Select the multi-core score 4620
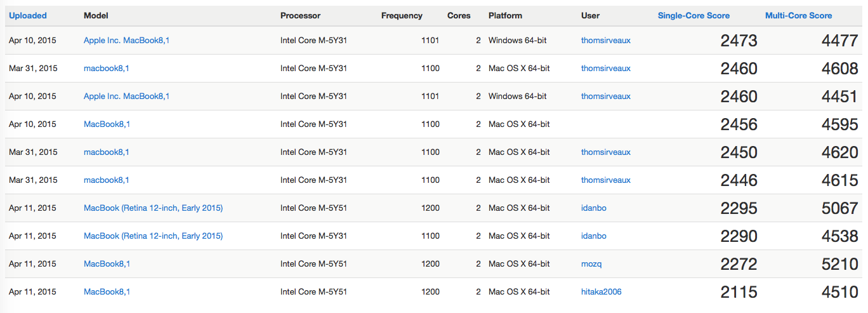 pos(840,152)
